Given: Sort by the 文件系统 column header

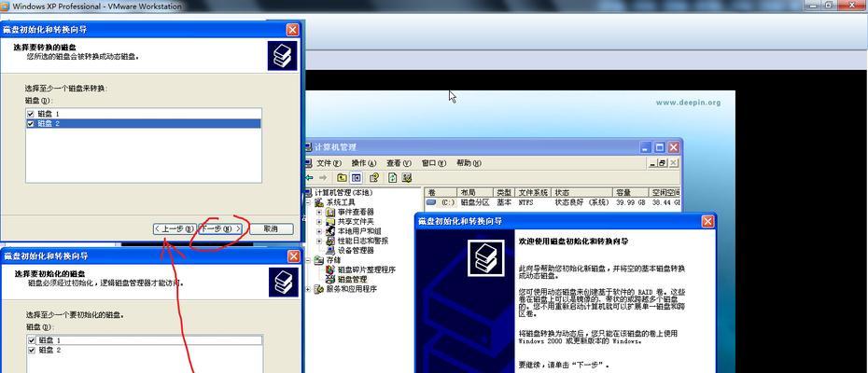Looking at the screenshot, I should coord(534,193).
